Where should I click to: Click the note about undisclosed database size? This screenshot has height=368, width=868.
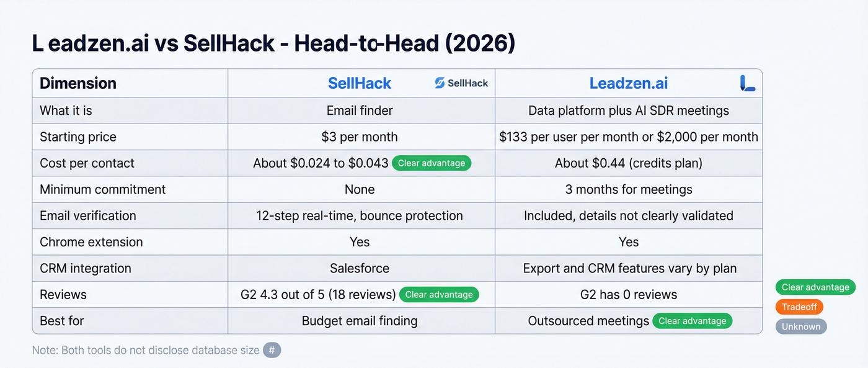(x=146, y=350)
